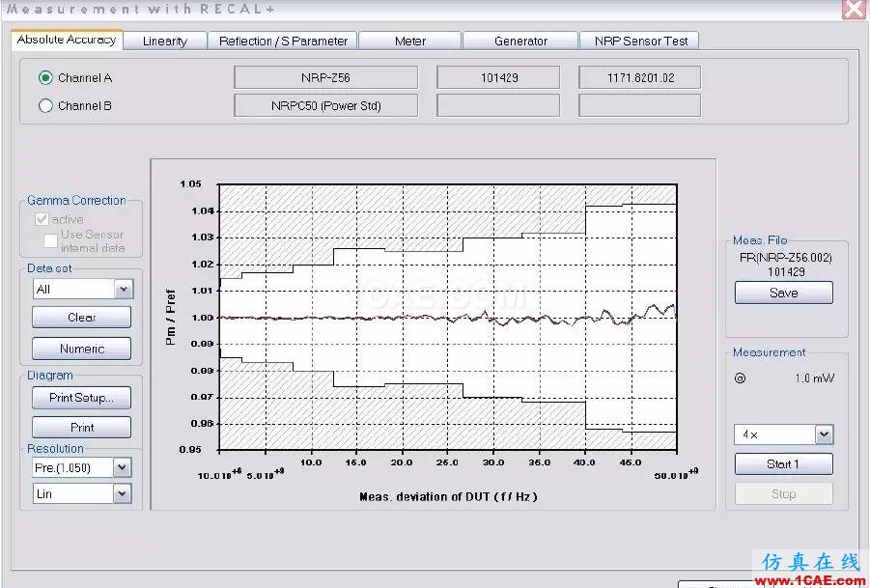
Task: Click the NRPC50 (Power Std) field
Action: click(x=325, y=105)
